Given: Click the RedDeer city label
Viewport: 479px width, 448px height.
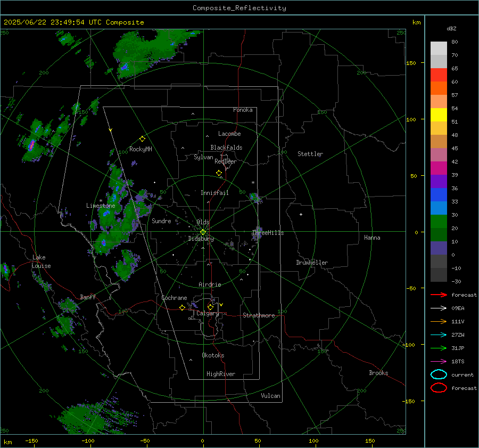Looking at the screenshot, I should tap(226, 161).
